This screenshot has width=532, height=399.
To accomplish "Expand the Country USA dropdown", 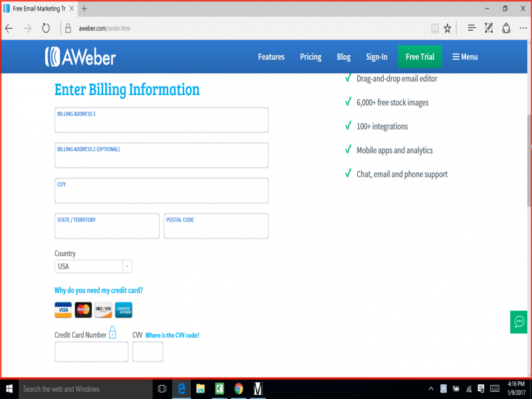I will click(x=93, y=267).
